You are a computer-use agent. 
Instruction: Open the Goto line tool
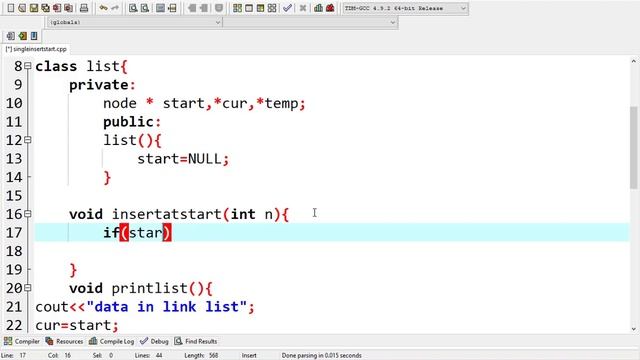click(x=172, y=8)
